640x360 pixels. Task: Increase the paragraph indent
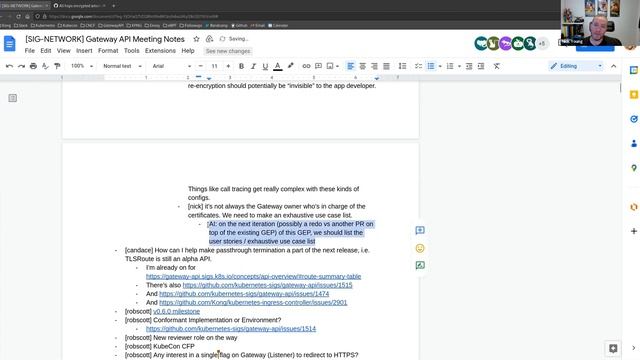481,66
